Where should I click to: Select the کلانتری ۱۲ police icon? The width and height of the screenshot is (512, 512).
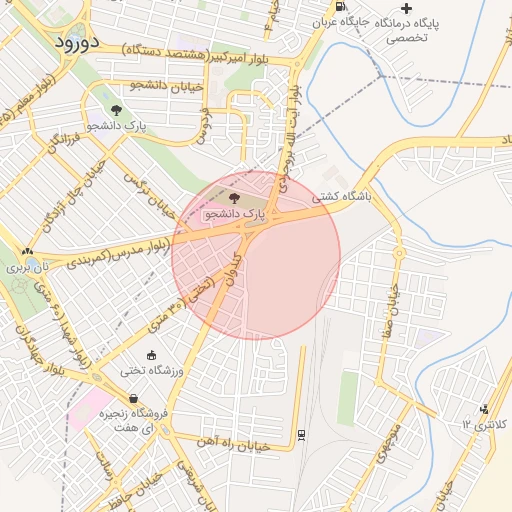[484, 409]
